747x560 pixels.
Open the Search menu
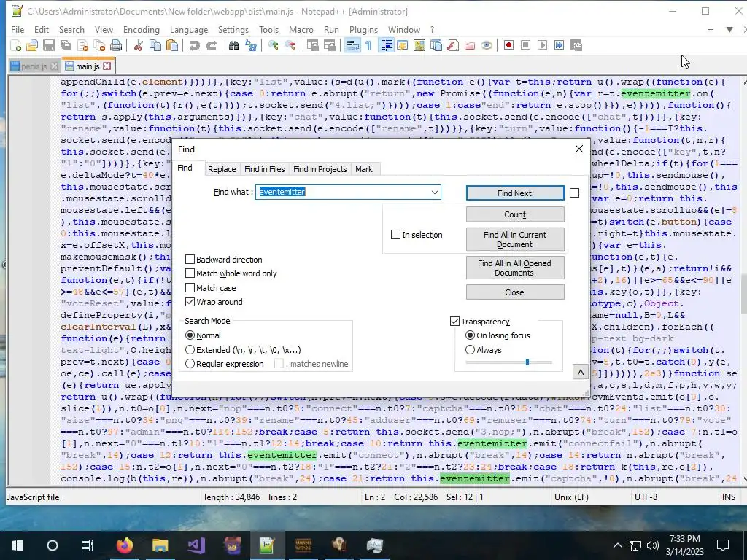coord(71,29)
